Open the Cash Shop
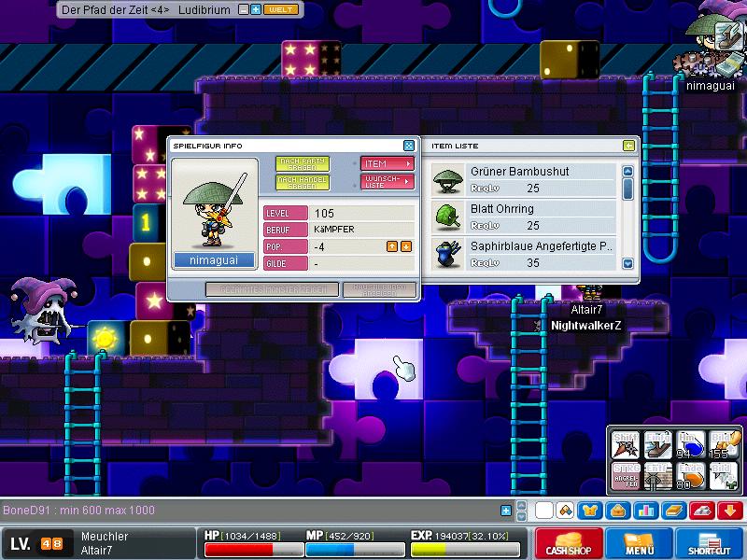 (x=570, y=543)
